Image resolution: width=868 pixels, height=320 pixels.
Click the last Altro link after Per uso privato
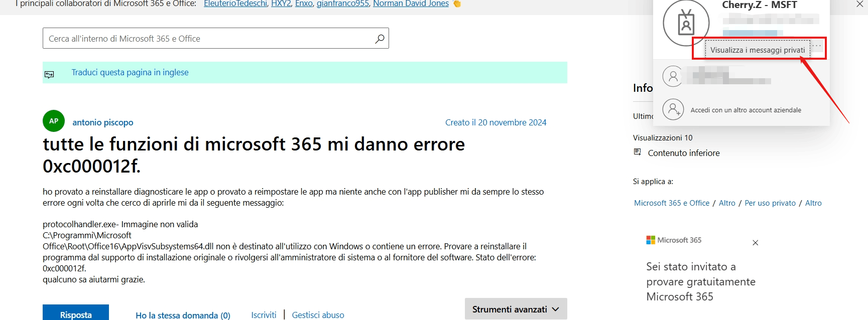(813, 203)
